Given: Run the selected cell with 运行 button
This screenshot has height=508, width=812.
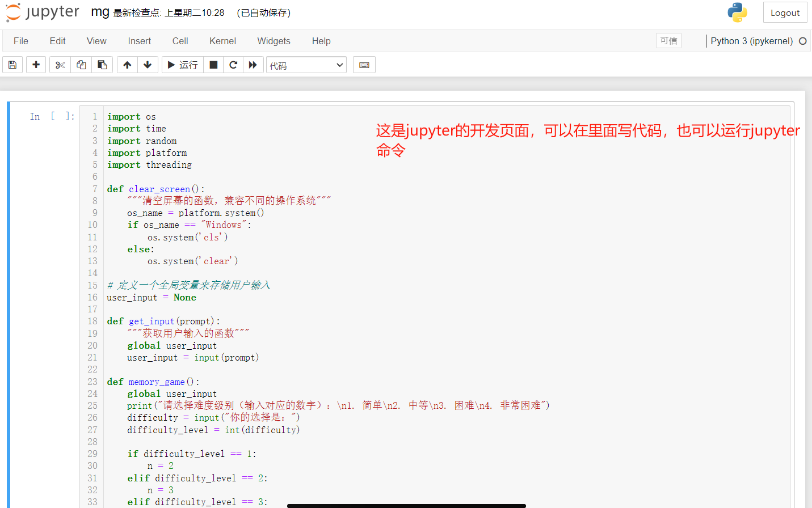Looking at the screenshot, I should click(183, 65).
